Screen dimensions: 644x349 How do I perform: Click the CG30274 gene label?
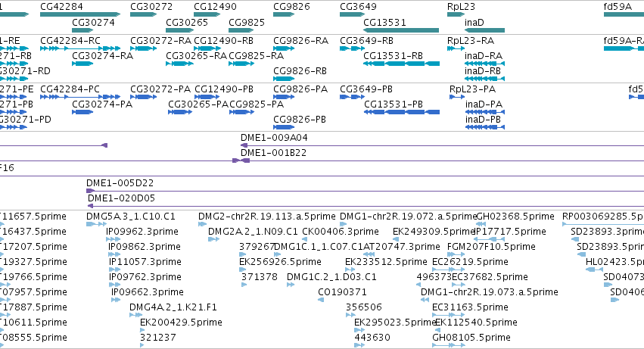coord(93,22)
